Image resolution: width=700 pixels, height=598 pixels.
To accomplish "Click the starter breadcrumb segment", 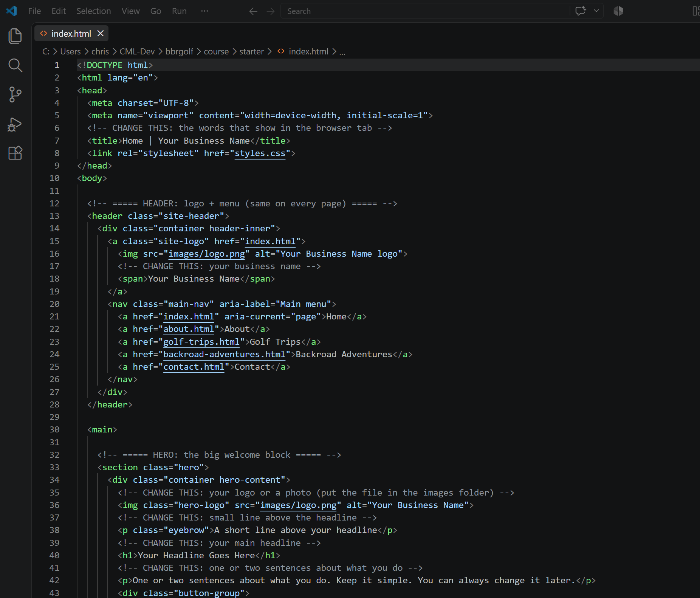I will [251, 51].
